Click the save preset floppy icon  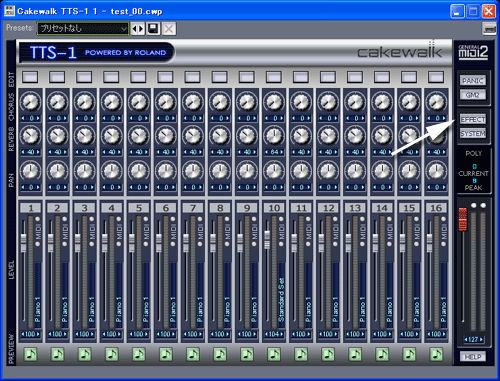[x=153, y=29]
